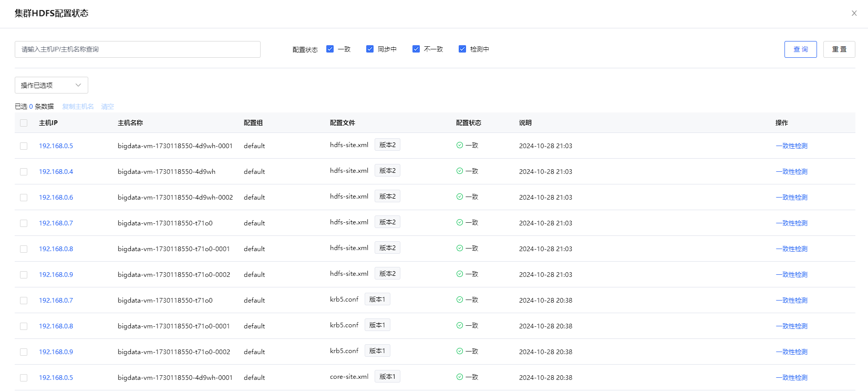Image resolution: width=868 pixels, height=392 pixels.
Task: Click 版本2 tag for host 192.168.0.6
Action: point(387,197)
